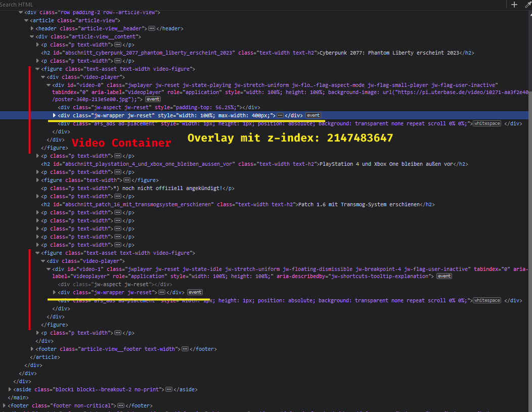Select the h2 Cyberpunk 2077: Phantom Liberty row
The height and width of the screenshot is (412, 532).
pyautogui.click(x=257, y=53)
